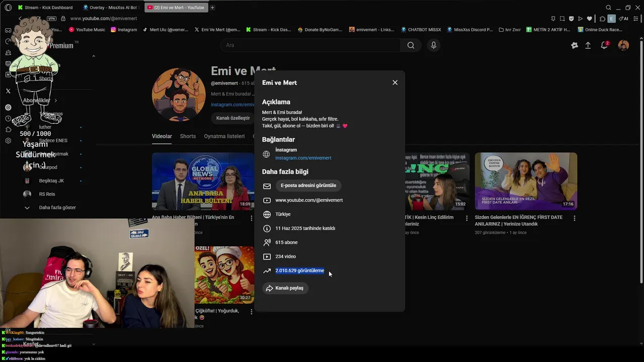This screenshot has height=362, width=644.
Task: Click highlighted 2.010.629 görüntüleme text
Action: [x=300, y=270]
